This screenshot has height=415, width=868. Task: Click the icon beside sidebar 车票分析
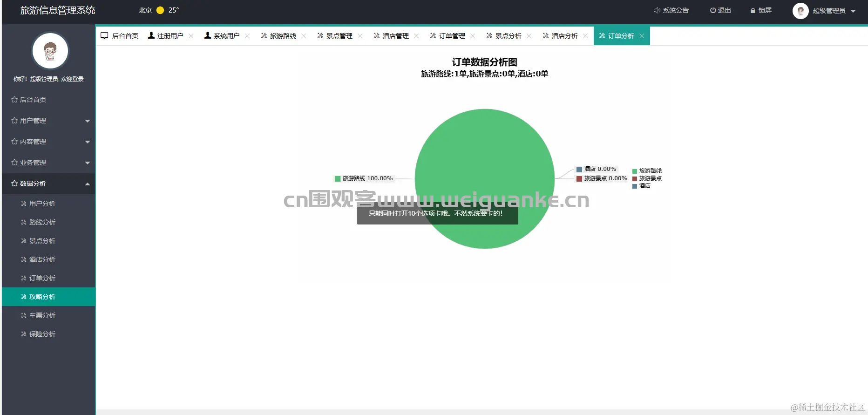24,315
